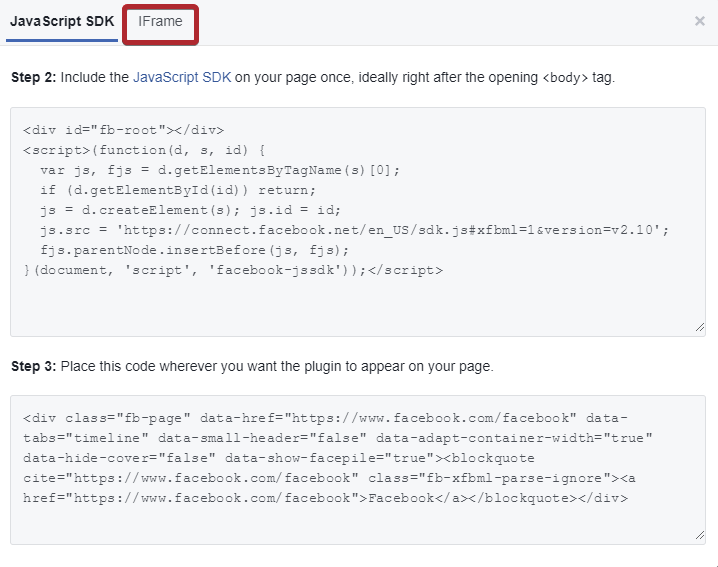Click the js.src connect.facebook.net line
The height and width of the screenshot is (567, 718).
coord(354,230)
